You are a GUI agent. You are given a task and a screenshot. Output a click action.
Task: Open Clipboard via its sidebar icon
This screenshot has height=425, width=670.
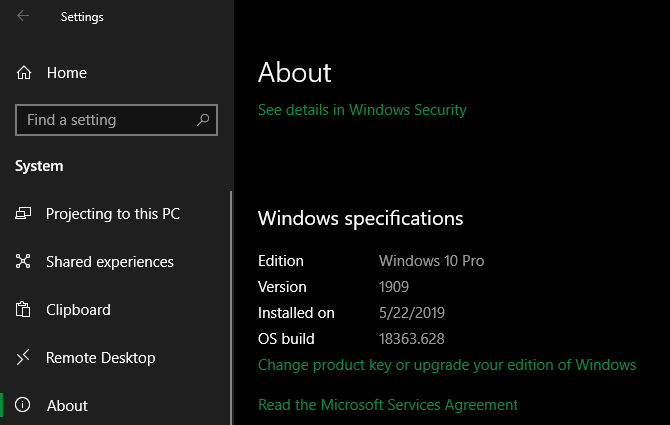pos(24,310)
